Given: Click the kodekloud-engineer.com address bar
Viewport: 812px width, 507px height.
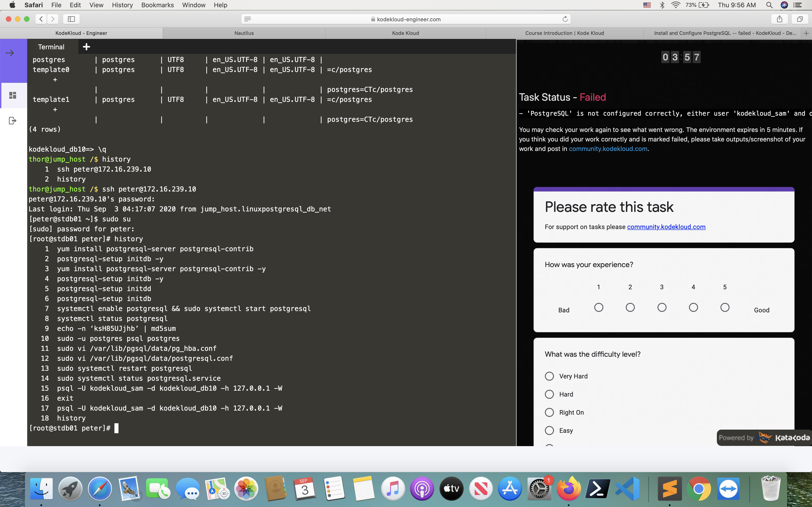Looking at the screenshot, I should [x=406, y=19].
